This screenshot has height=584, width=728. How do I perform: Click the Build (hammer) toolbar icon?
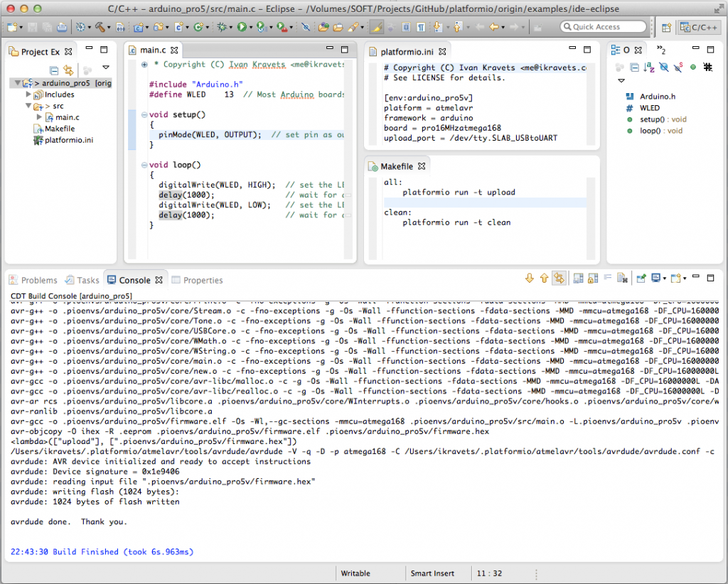(100, 28)
